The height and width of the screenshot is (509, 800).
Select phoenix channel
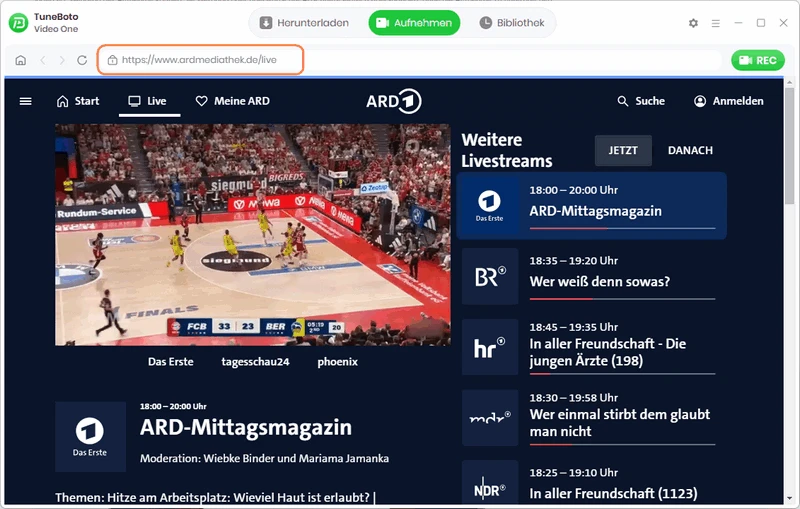coord(337,362)
